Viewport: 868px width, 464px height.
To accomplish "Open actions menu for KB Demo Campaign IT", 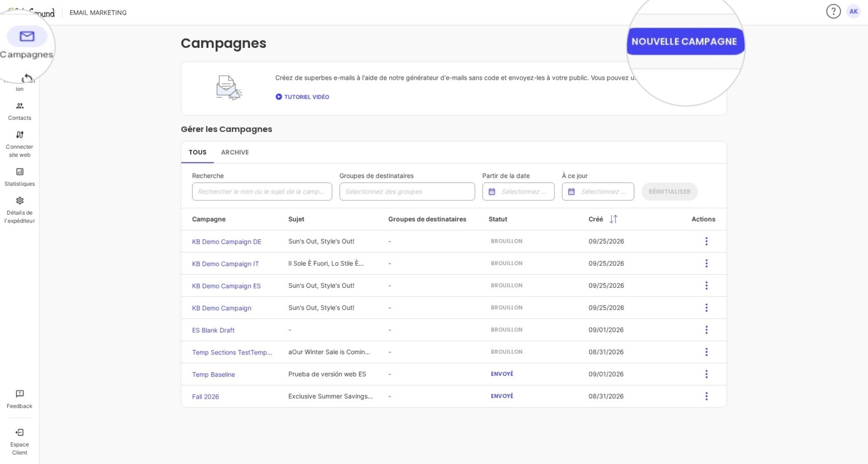I will (x=706, y=263).
